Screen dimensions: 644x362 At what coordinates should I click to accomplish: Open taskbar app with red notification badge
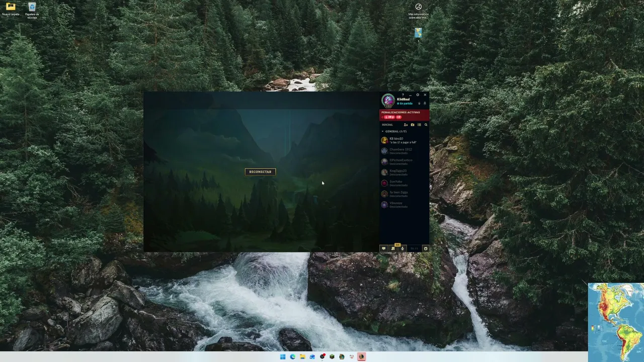(x=322, y=357)
